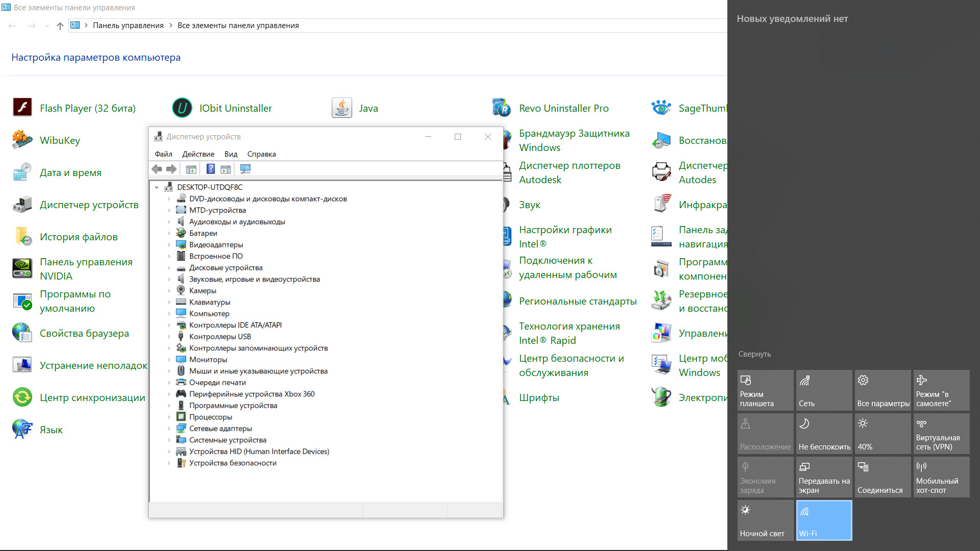Open Устранение неполадок icon

[x=22, y=365]
